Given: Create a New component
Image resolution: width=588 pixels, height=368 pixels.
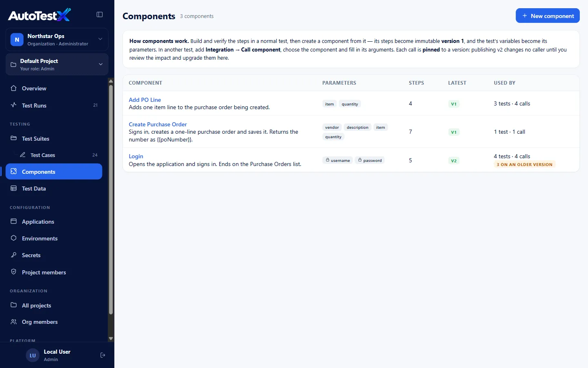Looking at the screenshot, I should point(548,16).
